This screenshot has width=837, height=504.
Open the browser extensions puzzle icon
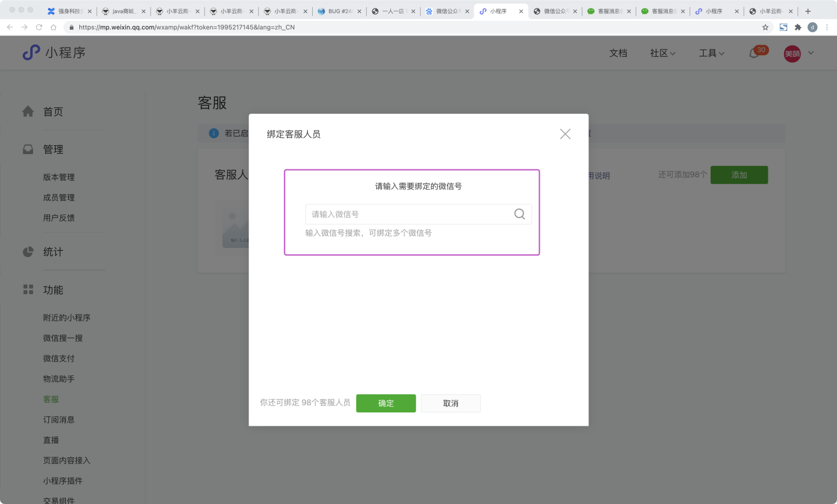[x=798, y=27]
